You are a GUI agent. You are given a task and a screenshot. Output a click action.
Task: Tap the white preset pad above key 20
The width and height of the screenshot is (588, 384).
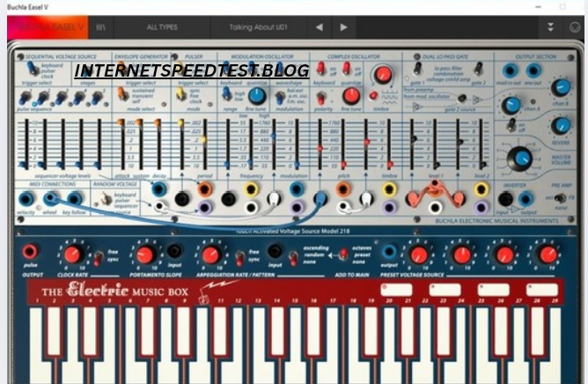pos(396,290)
